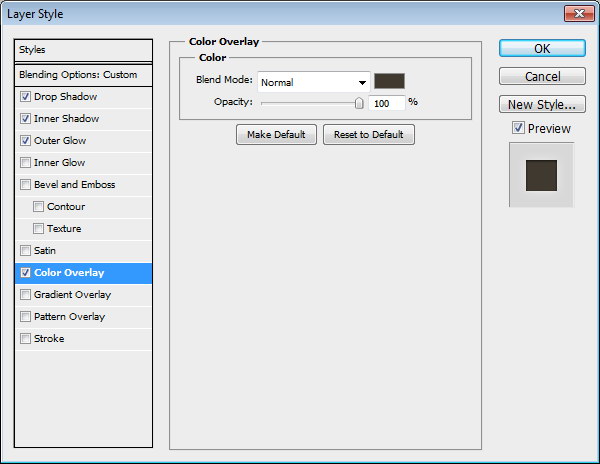Toggle the Preview checkbox

[518, 128]
